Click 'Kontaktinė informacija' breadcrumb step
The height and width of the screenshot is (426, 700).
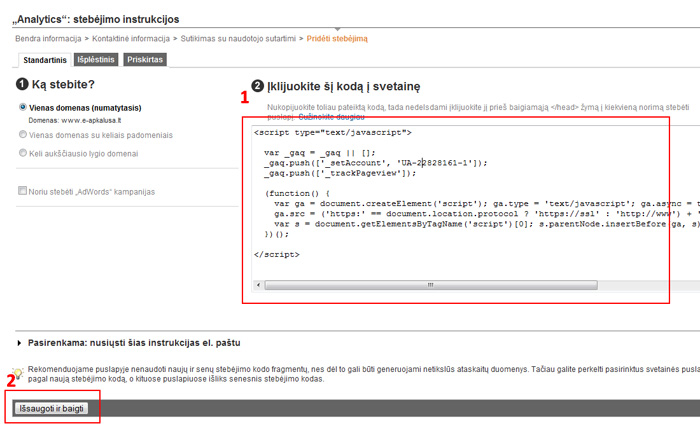click(131, 39)
